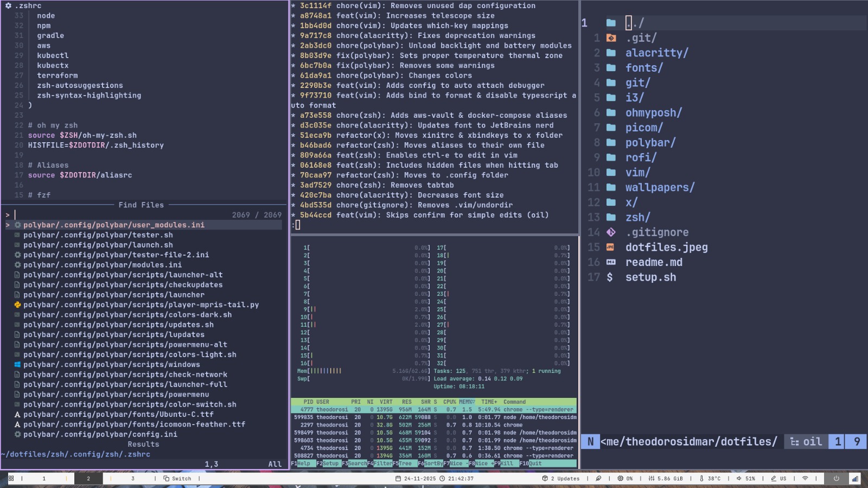Click the gear icon of user_modules.ini result

point(17,225)
